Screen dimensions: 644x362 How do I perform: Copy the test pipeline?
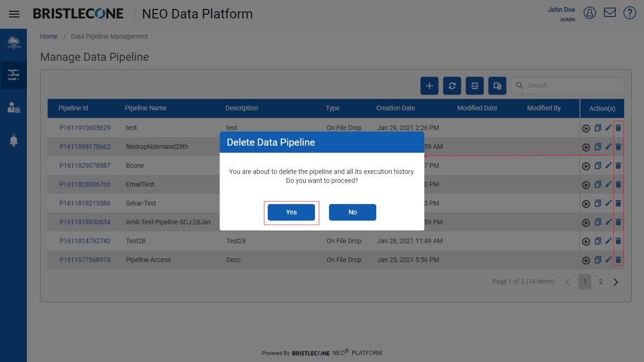point(598,128)
